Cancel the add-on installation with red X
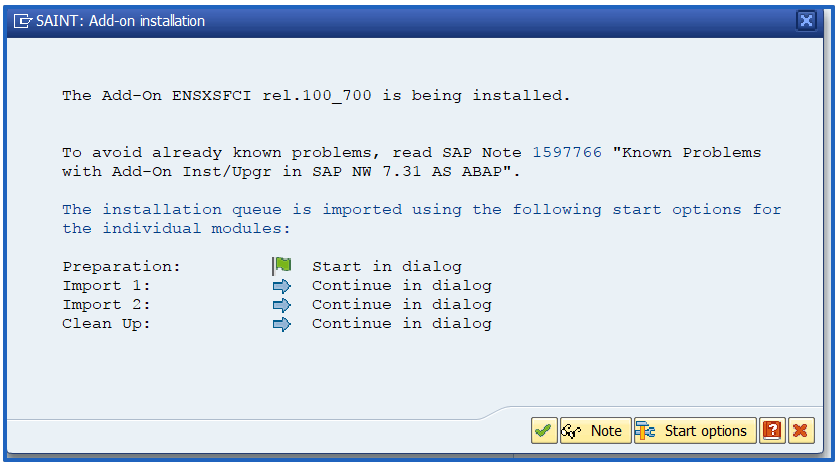The width and height of the screenshot is (840, 465). tap(801, 431)
